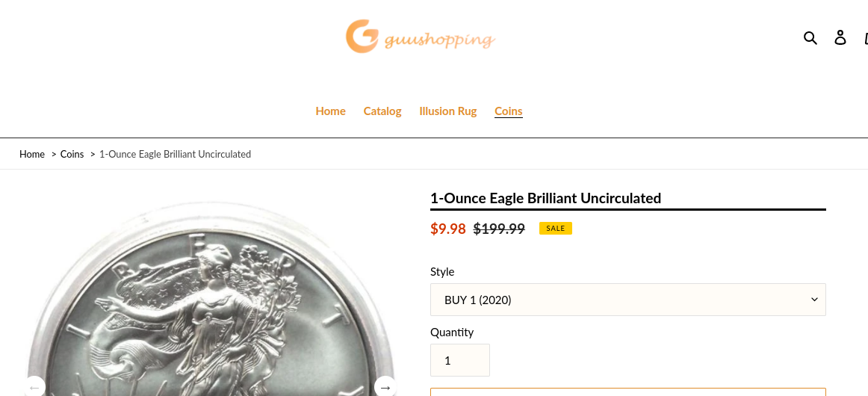Screen dimensions: 868x396
Task: Click the product title heading
Action: click(x=545, y=199)
